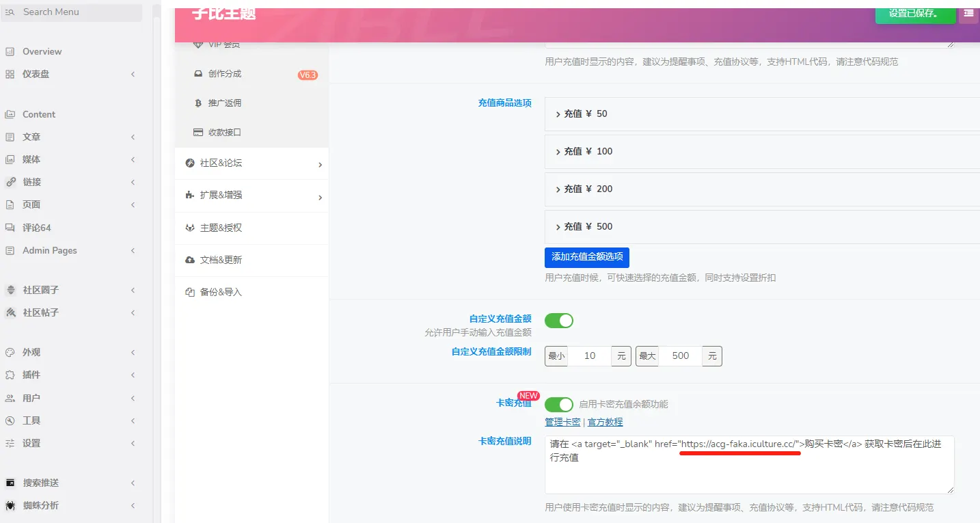
Task: Click the 评论64 comment icon
Action: (10, 228)
